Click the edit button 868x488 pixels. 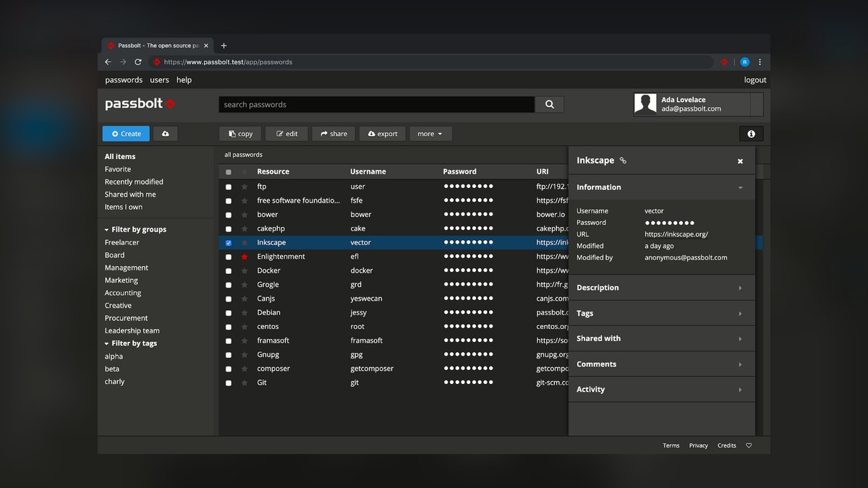286,134
